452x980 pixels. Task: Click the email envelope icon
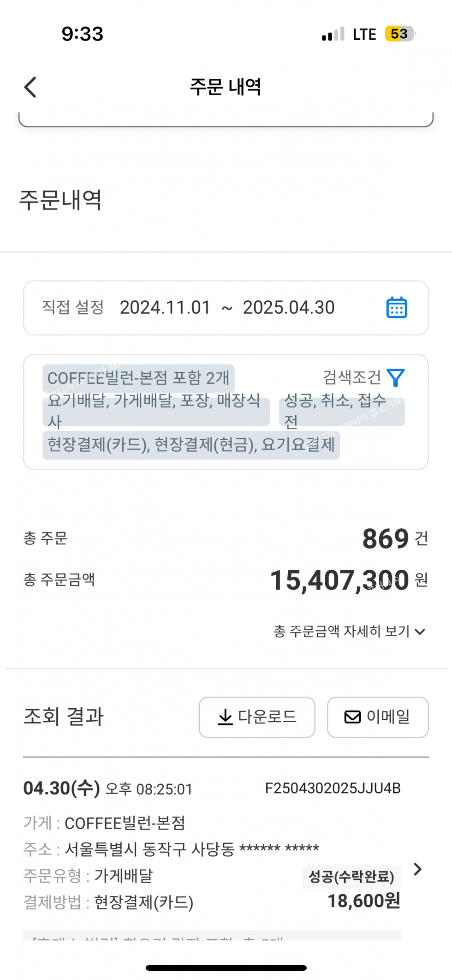(x=353, y=717)
